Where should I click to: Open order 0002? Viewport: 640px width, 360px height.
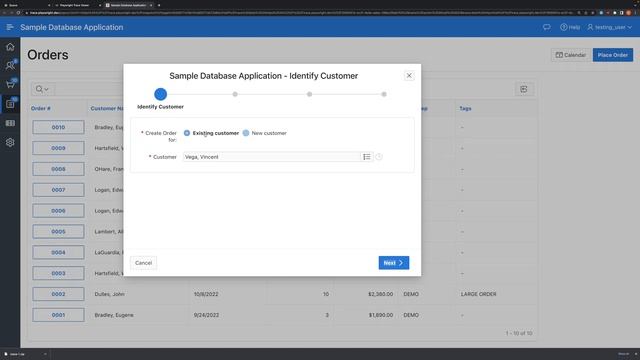tap(58, 294)
